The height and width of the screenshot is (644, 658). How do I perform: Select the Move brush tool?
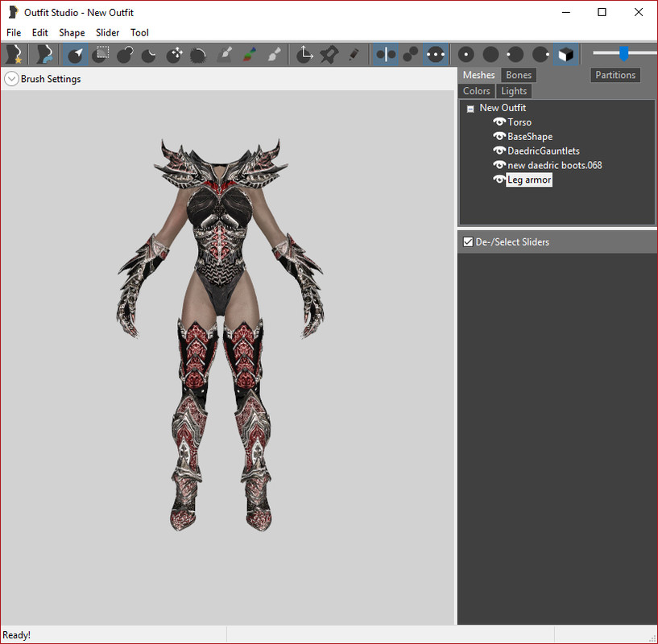174,54
